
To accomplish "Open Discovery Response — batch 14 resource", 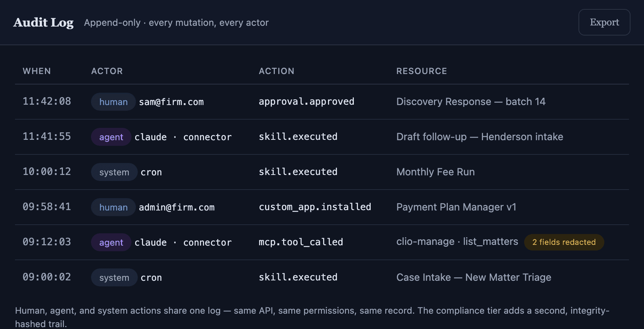I will point(471,102).
